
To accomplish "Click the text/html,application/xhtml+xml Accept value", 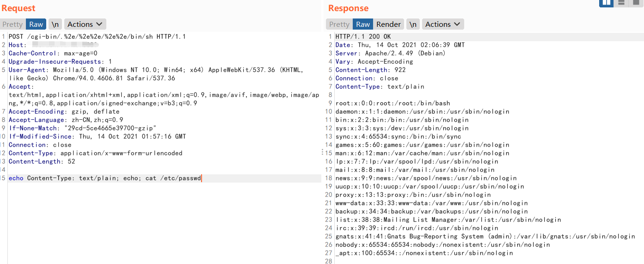I will click(x=164, y=99).
